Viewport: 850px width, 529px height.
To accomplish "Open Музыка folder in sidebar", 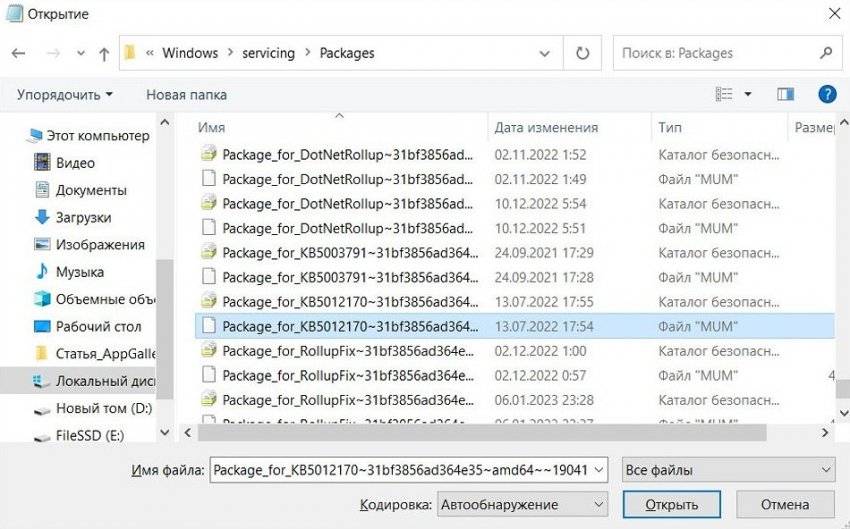I will coord(80,271).
